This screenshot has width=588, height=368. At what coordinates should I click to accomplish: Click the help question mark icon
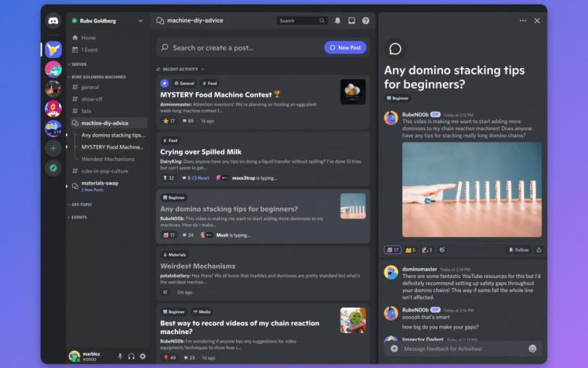366,21
